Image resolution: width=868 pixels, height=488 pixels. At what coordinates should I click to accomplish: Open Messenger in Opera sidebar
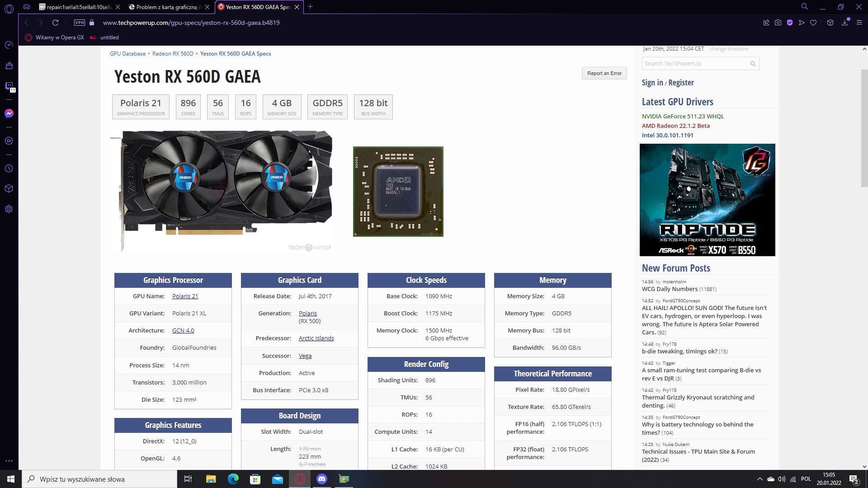[9, 113]
